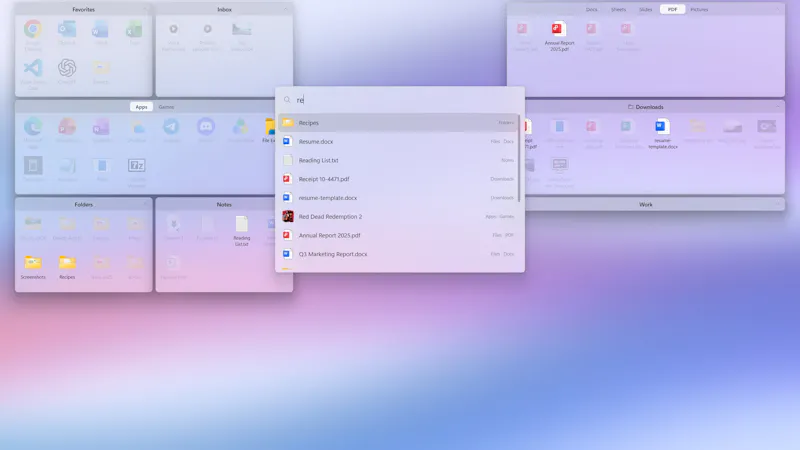The height and width of the screenshot is (450, 800).
Task: Launch OneNote in Apps panel
Action: [x=101, y=131]
